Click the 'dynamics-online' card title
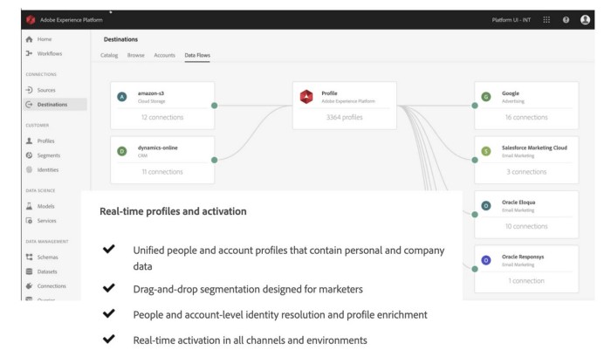Image resolution: width=611 pixels, height=364 pixels. click(157, 148)
